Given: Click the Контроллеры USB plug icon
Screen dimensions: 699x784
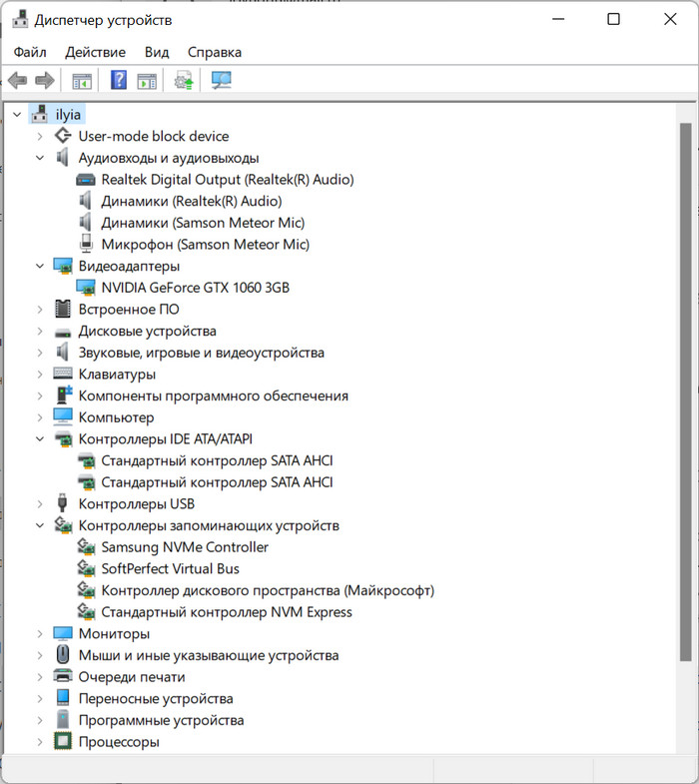Looking at the screenshot, I should tap(62, 503).
